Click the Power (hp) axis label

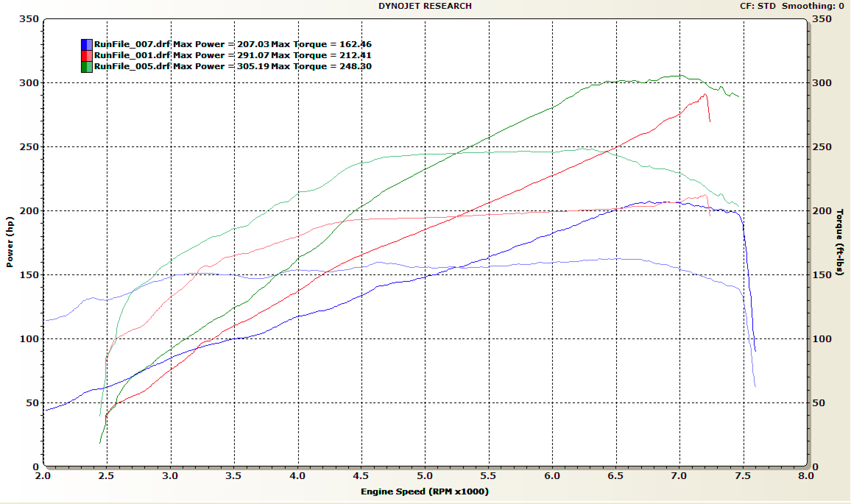10,242
